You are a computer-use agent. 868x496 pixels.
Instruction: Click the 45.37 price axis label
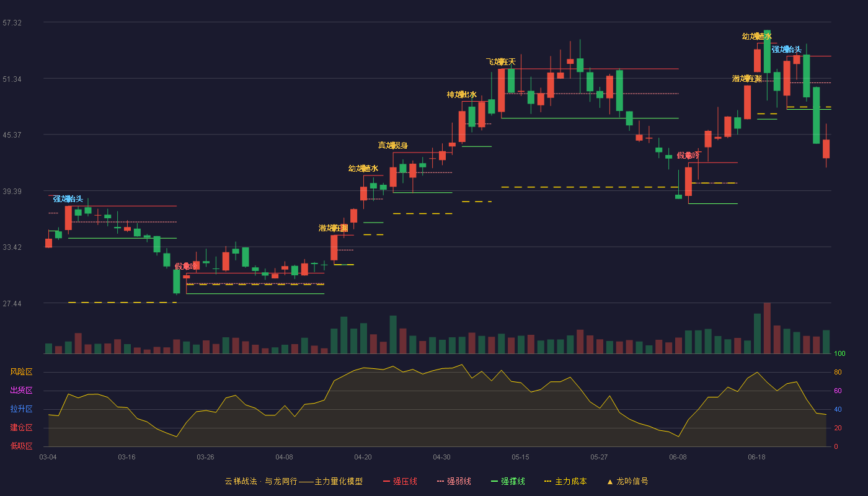[12, 135]
